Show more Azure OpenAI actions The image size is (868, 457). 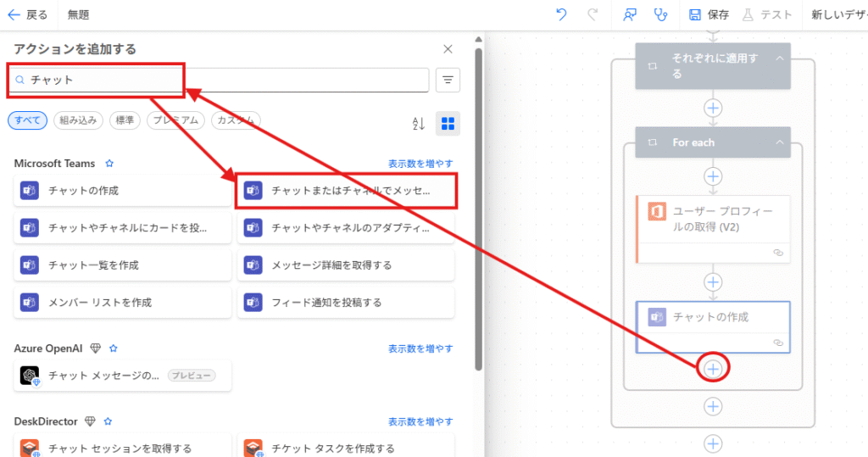click(x=420, y=348)
